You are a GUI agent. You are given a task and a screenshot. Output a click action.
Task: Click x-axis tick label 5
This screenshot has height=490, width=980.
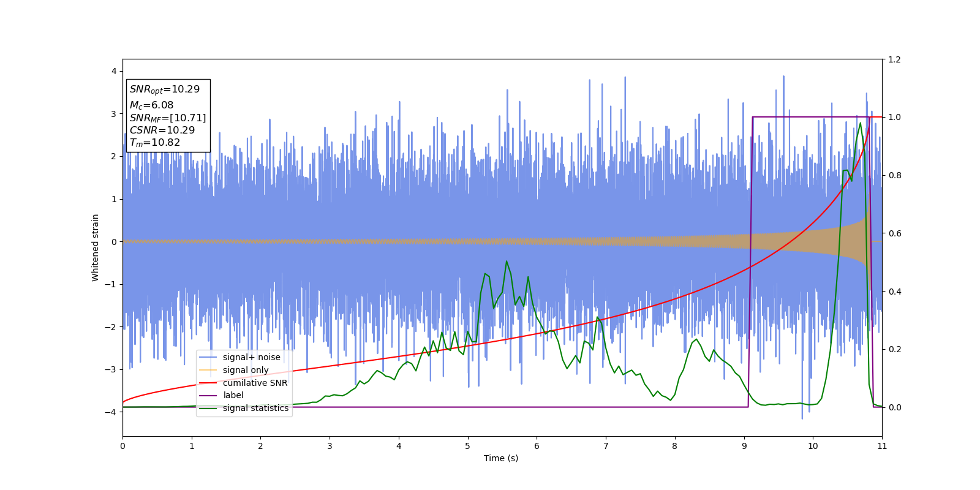468,446
